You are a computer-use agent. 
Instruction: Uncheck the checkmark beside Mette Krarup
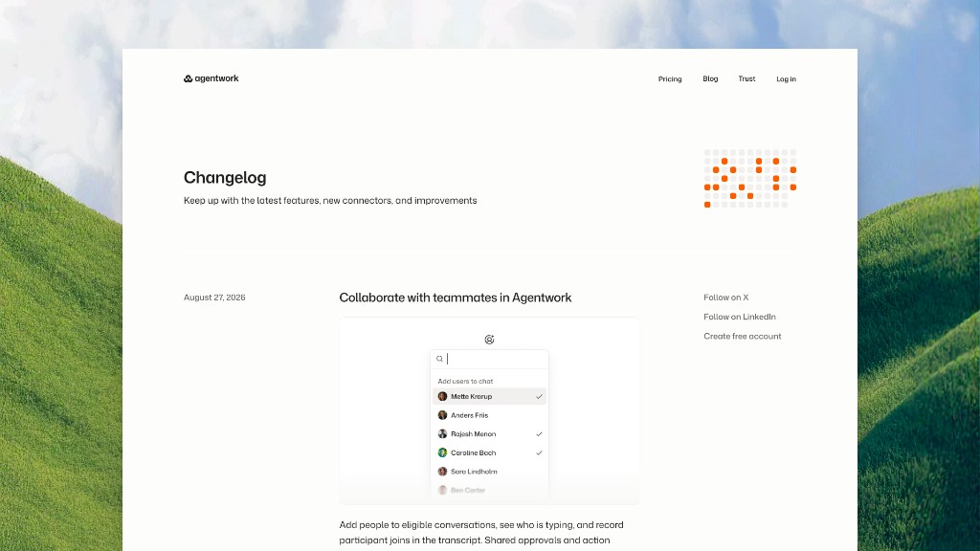point(539,397)
